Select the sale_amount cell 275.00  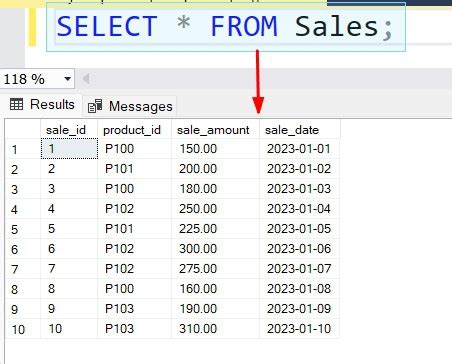215,269
